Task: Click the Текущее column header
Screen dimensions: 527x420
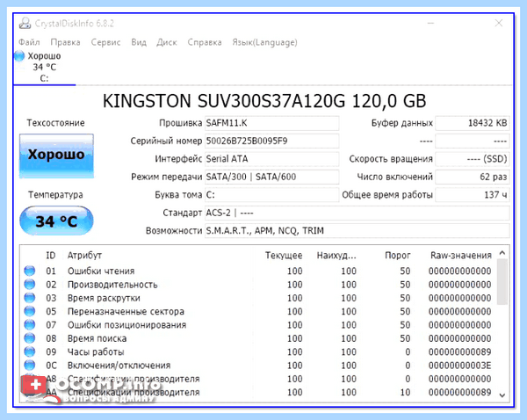Action: click(x=284, y=256)
